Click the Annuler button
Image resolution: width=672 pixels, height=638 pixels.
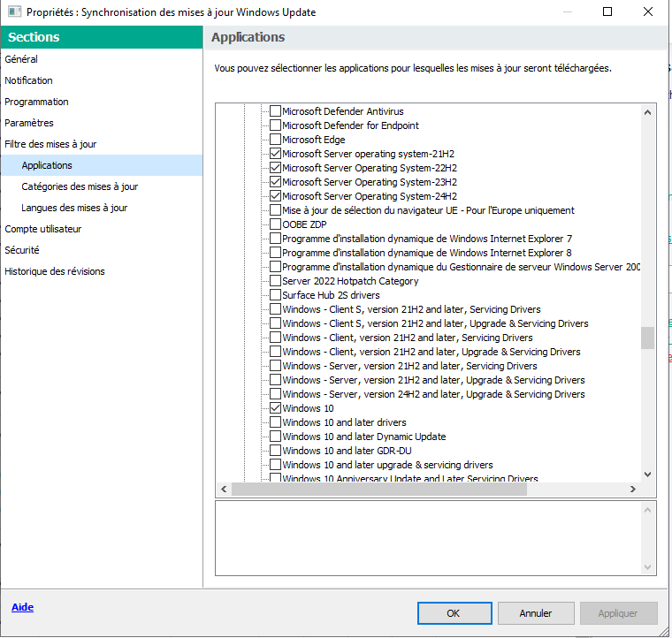click(535, 613)
